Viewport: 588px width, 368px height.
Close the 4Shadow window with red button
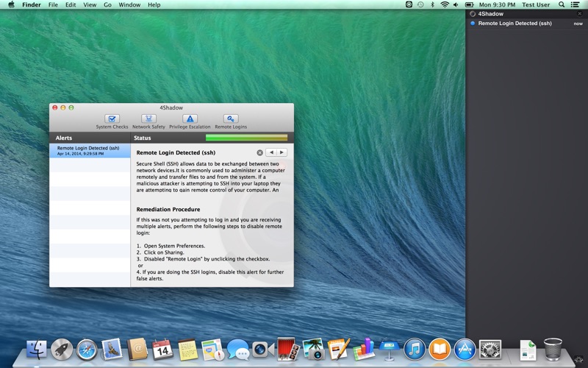coord(54,107)
